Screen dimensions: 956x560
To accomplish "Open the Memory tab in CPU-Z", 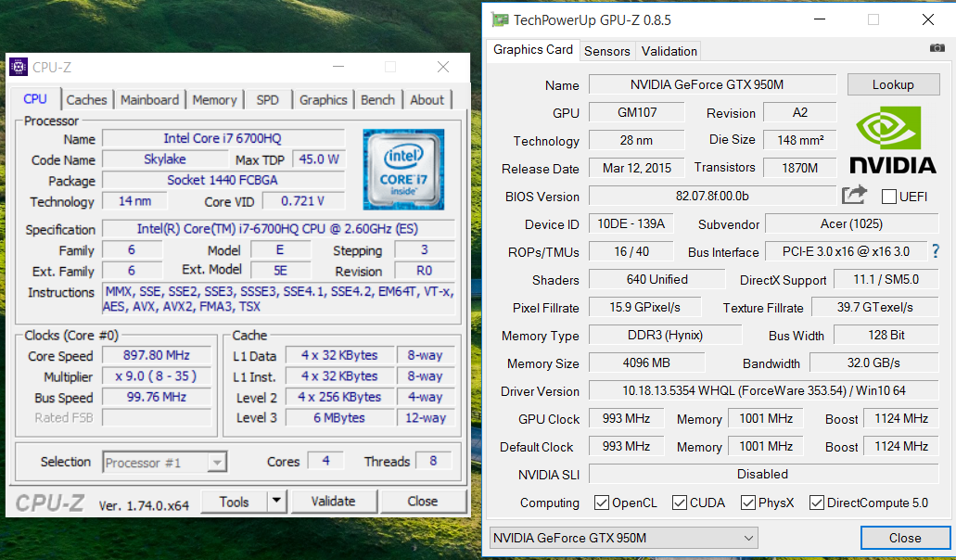I will 214,100.
